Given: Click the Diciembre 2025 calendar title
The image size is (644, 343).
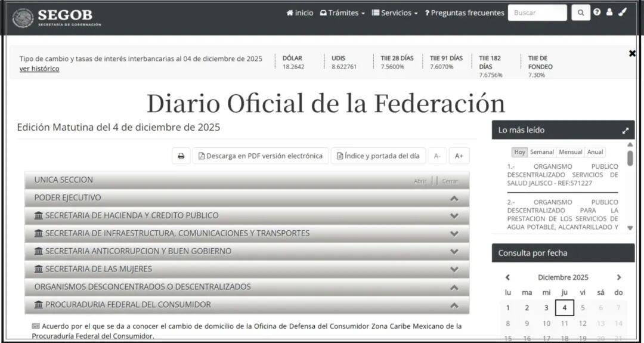Looking at the screenshot, I should tap(563, 277).
